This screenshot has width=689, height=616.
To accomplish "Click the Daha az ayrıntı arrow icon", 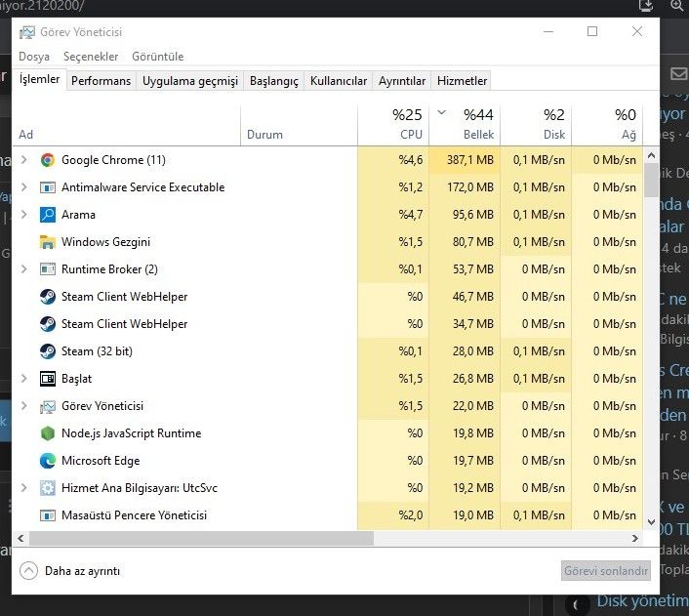I will [28, 571].
